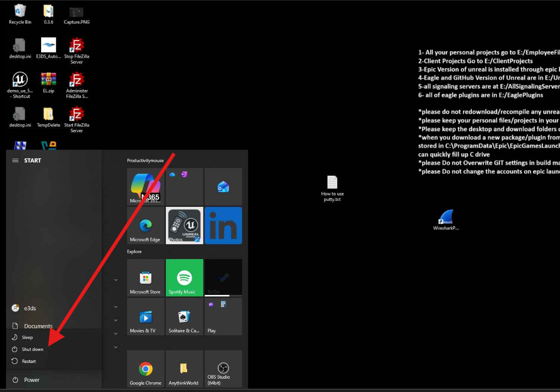Launch the Spotify Music tile

tap(184, 277)
